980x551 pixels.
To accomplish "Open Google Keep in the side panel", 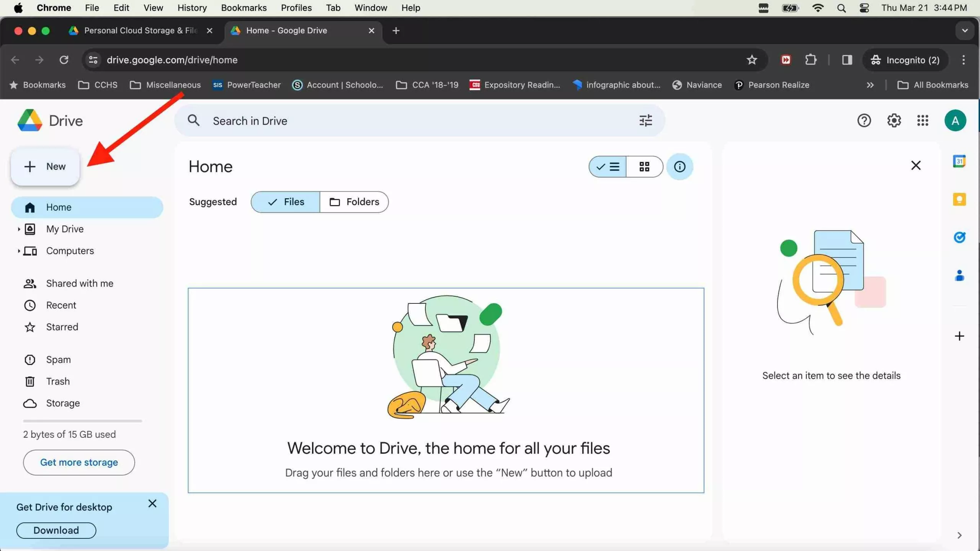I will (x=960, y=199).
